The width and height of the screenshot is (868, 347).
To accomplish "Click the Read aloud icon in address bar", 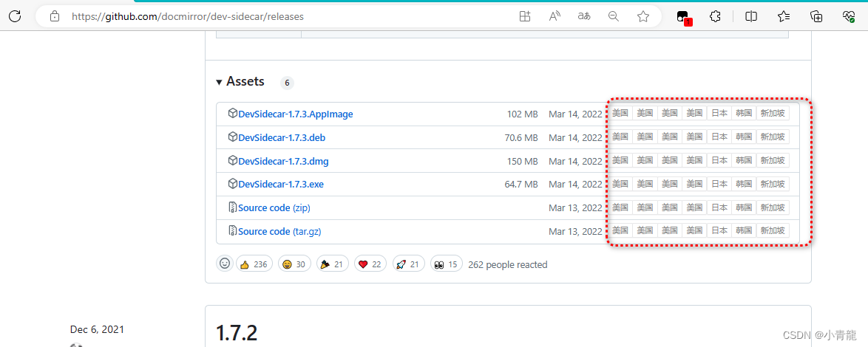I will click(x=555, y=16).
